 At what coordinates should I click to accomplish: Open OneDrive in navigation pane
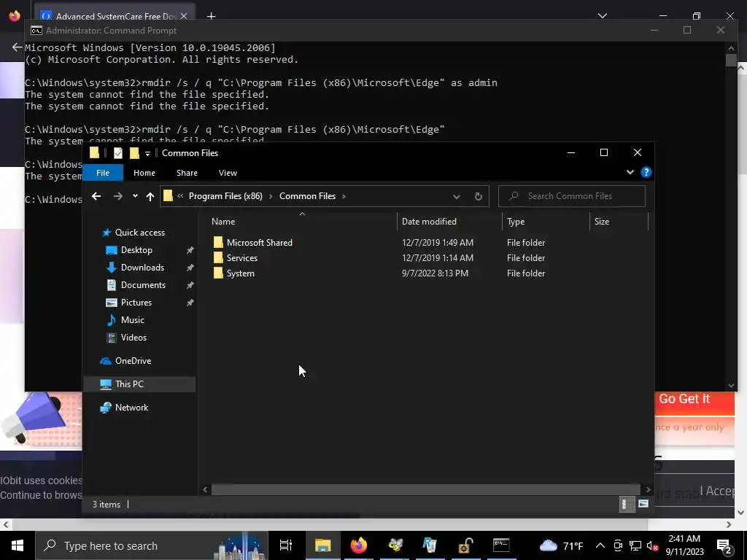point(133,361)
